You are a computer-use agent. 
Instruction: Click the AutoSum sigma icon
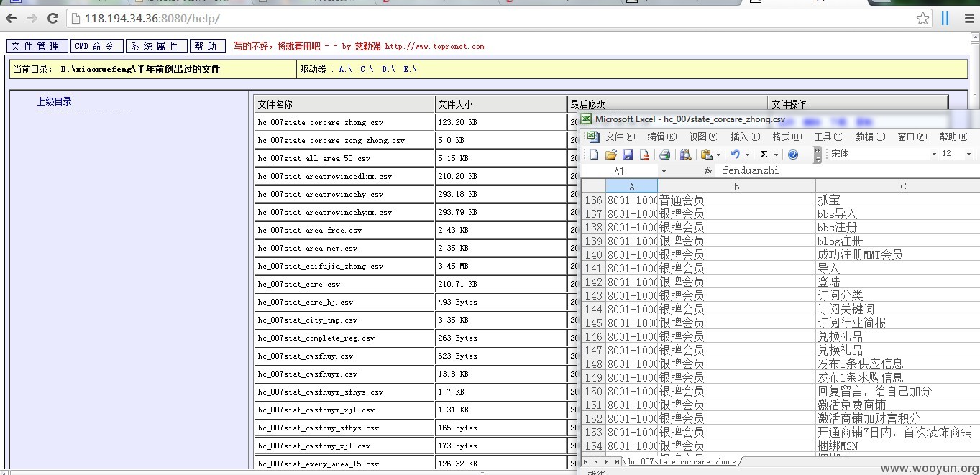tap(764, 155)
